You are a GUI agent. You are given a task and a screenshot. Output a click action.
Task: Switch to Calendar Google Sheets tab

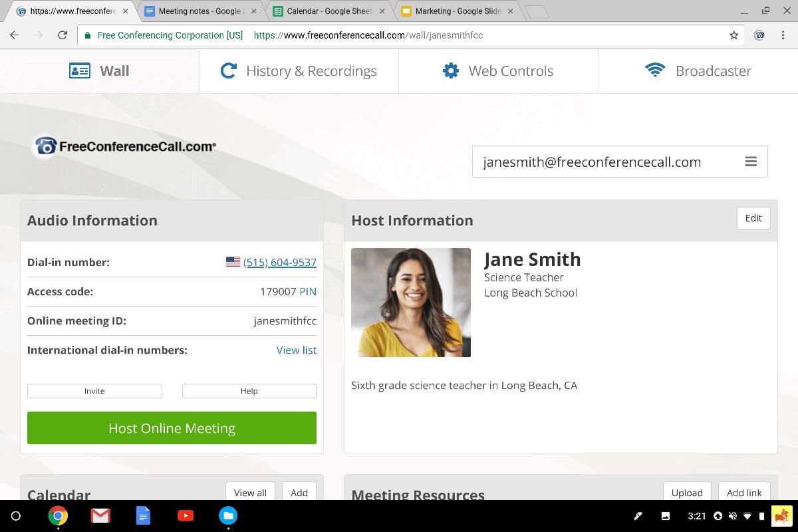pos(328,11)
